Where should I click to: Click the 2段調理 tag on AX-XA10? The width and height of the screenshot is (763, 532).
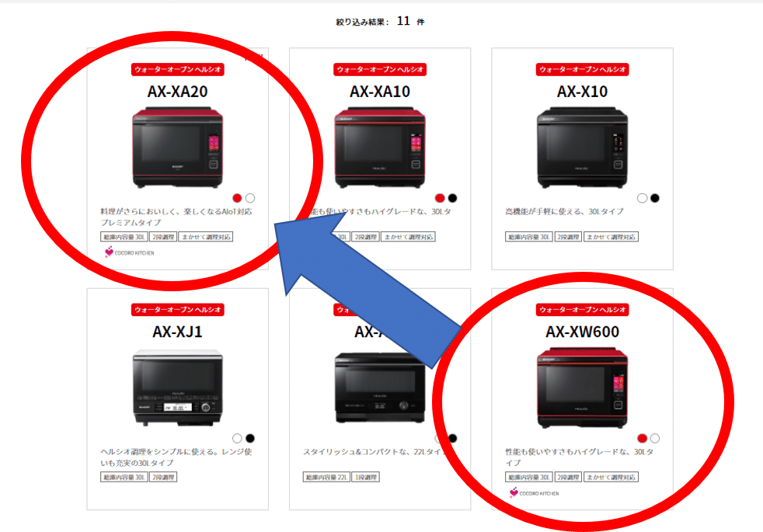click(x=365, y=237)
